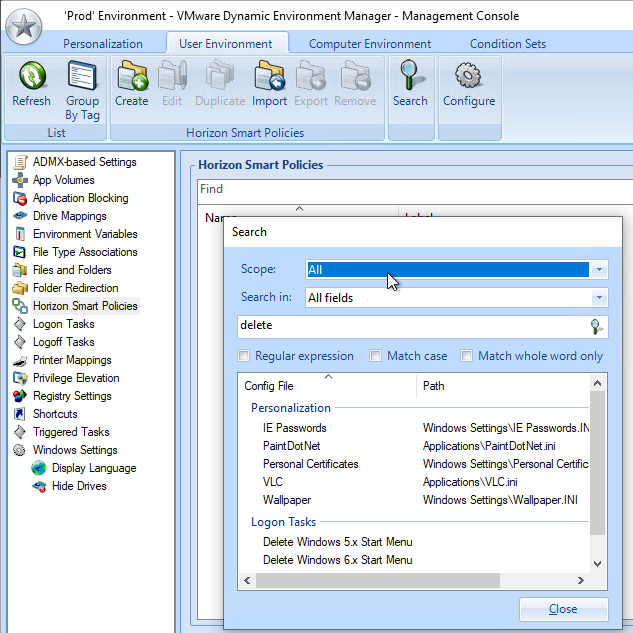Close the Search dialog with Close button
This screenshot has height=633, width=633.
563,609
